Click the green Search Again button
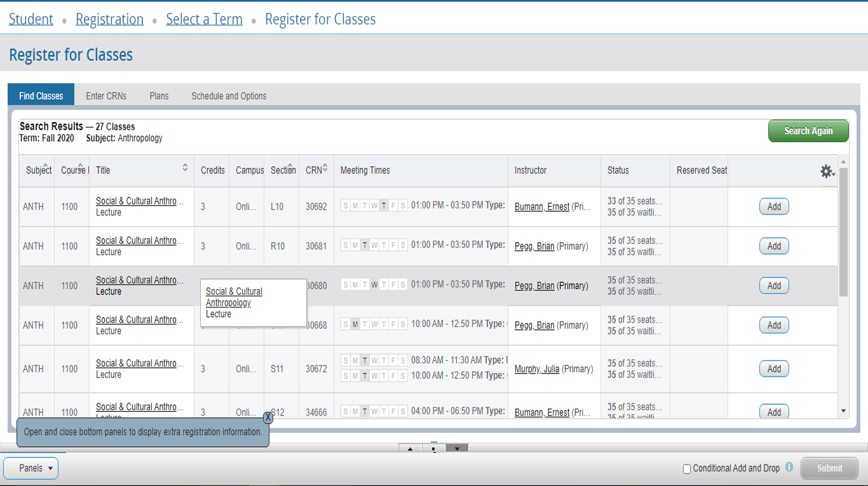This screenshot has width=868, height=486. [x=808, y=131]
